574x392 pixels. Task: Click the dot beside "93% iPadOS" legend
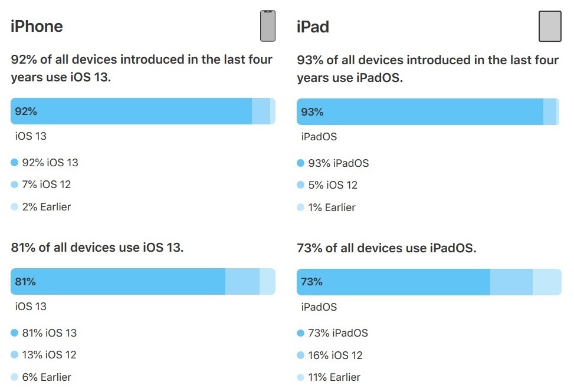tap(300, 163)
